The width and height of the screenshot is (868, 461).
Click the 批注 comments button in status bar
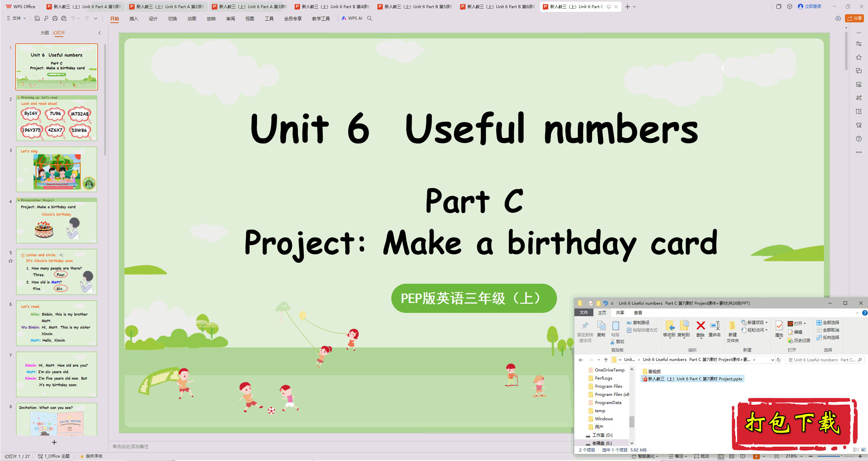pos(702,456)
